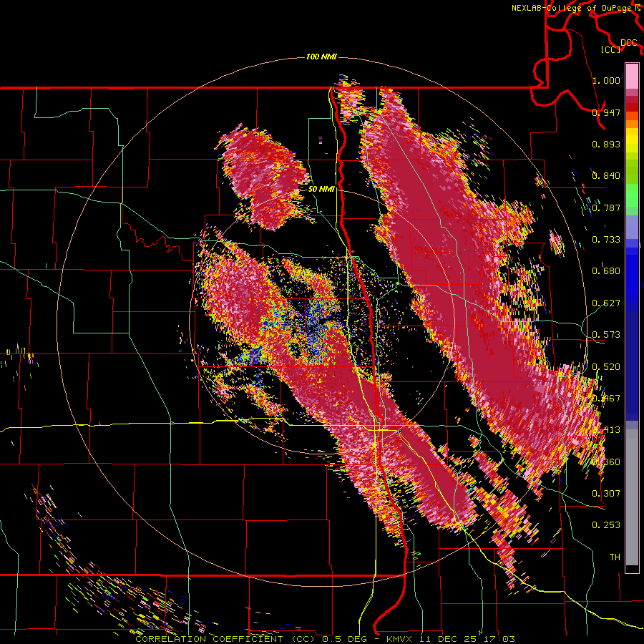
Task: Select the 0.787 scale value label
Action: (606, 208)
